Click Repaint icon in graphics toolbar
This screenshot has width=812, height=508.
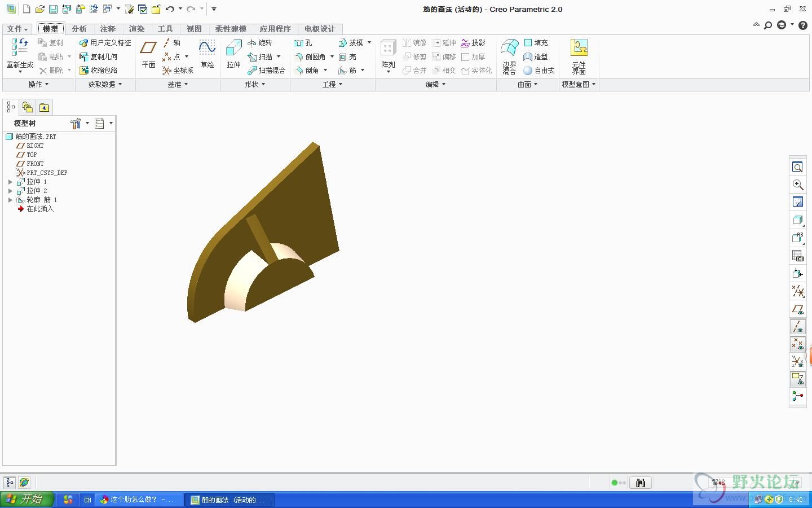[x=797, y=202]
